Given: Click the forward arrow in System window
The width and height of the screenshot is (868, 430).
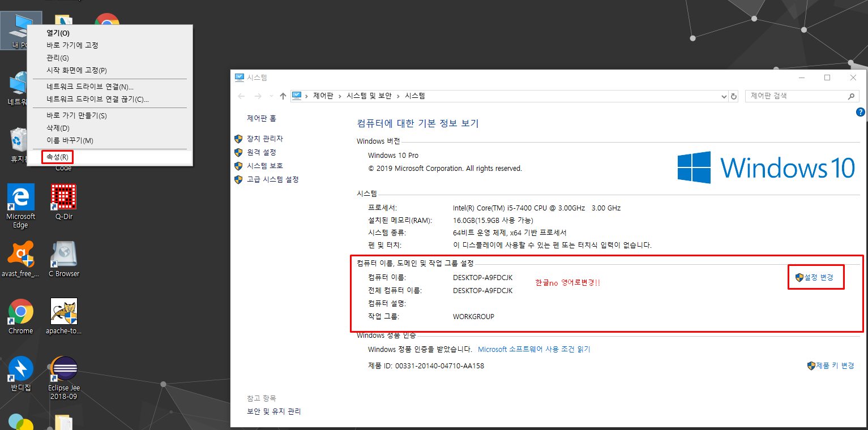Looking at the screenshot, I should pos(258,96).
